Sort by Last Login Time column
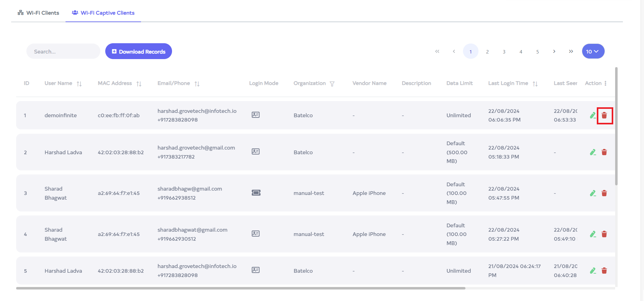This screenshot has height=301, width=644. [535, 84]
